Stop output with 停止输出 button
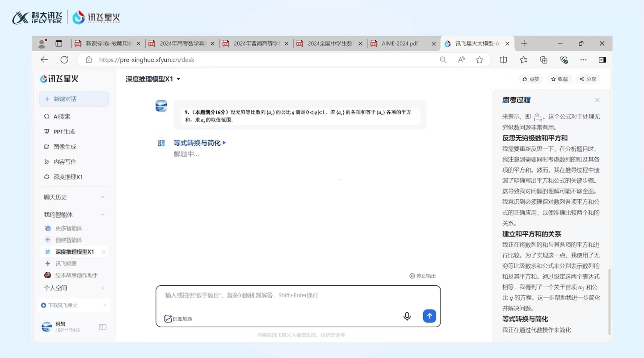 point(423,276)
